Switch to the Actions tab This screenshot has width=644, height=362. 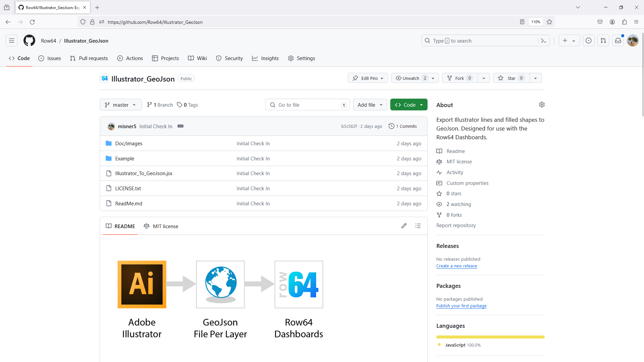click(x=130, y=58)
